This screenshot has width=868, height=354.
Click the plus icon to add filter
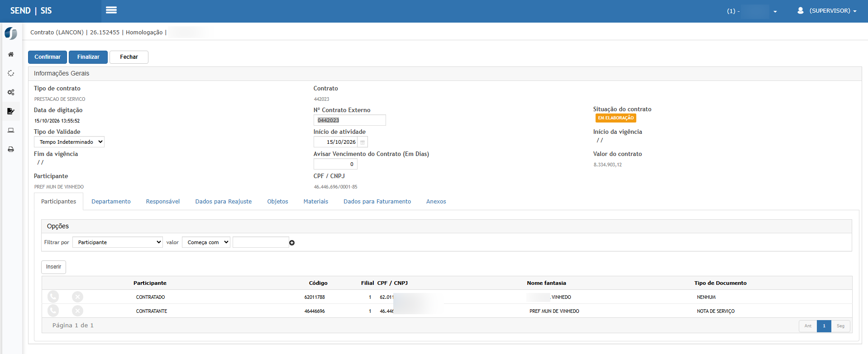pos(292,243)
